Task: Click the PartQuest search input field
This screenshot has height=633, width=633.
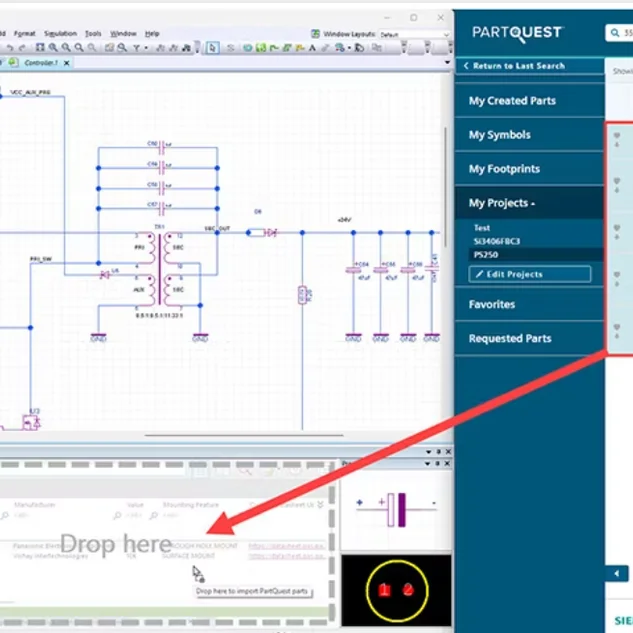Action: 619,32
